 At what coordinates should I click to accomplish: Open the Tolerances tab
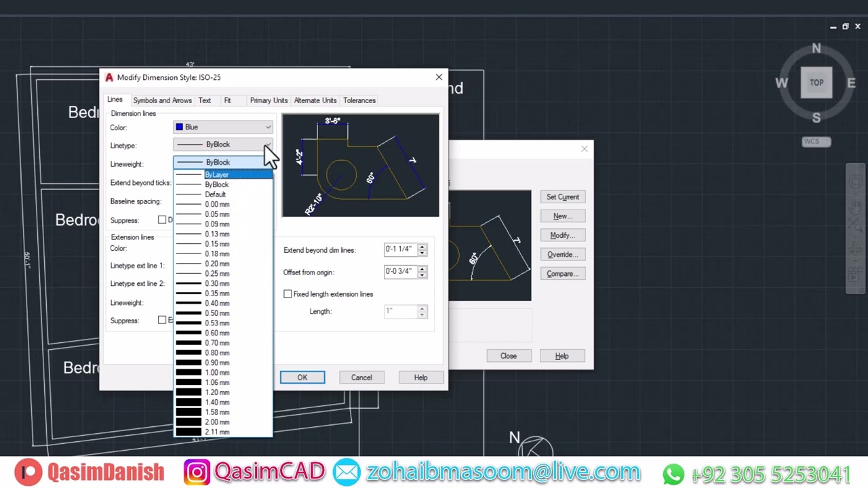[359, 100]
